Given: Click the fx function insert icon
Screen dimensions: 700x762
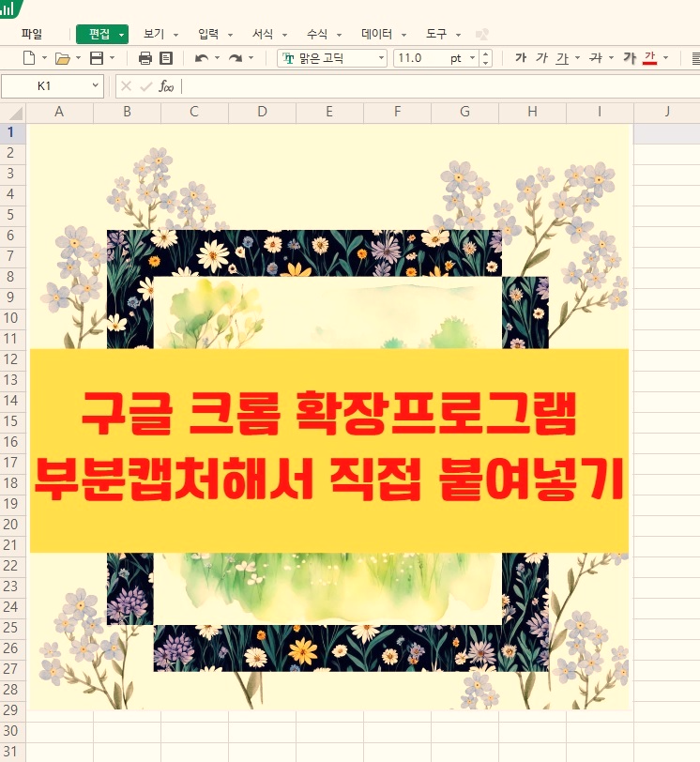Looking at the screenshot, I should pos(166,86).
